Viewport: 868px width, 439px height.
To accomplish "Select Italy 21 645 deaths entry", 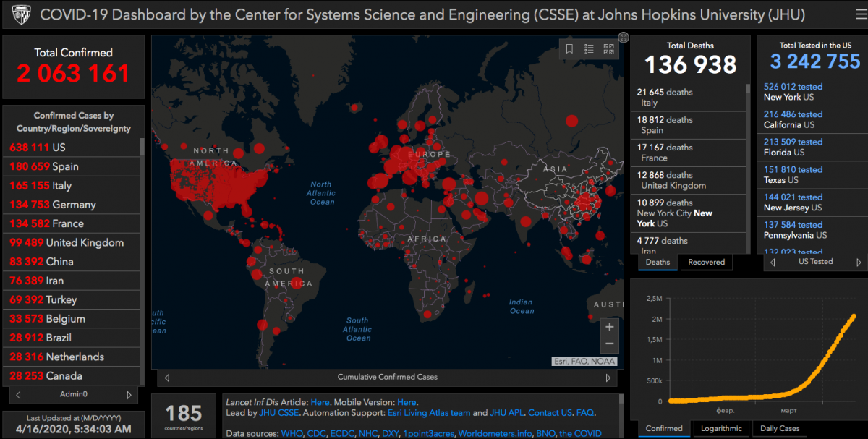I will pyautogui.click(x=689, y=98).
